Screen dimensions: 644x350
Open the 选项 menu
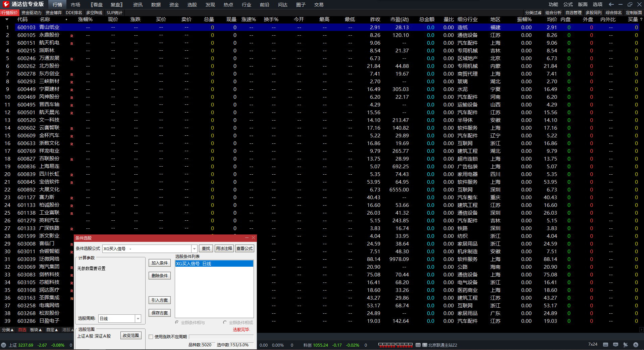tap(598, 4)
